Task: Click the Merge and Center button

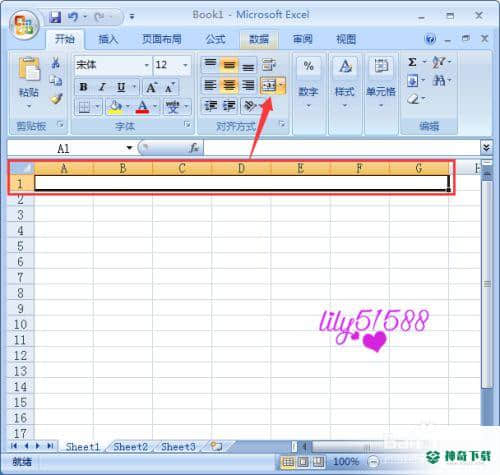Action: point(269,86)
